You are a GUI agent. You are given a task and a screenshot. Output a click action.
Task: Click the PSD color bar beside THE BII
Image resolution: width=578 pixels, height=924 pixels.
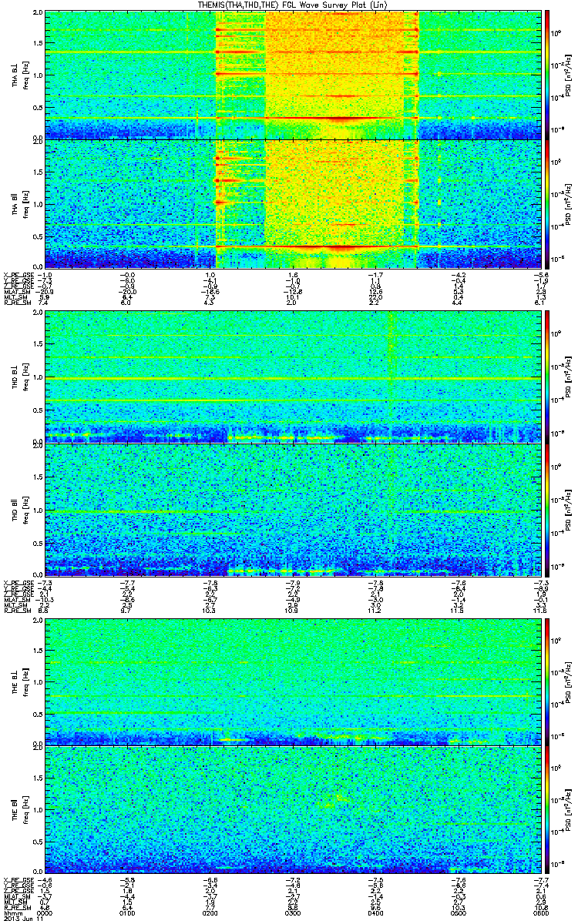(547, 809)
